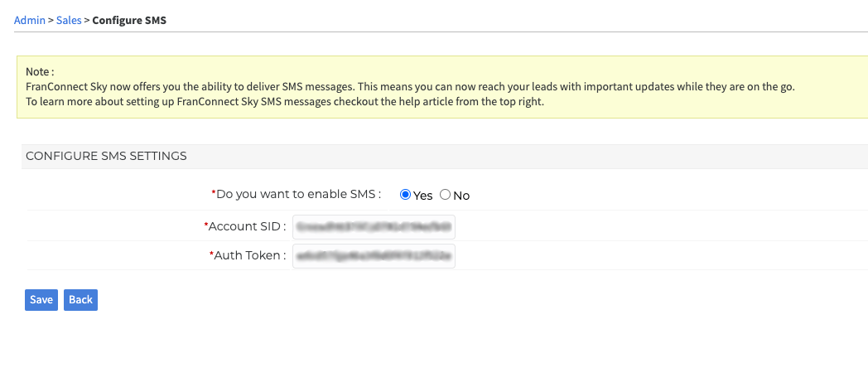Screen dimensions: 868x368
Task: Click the 'Auth Token' field label
Action: click(x=248, y=255)
